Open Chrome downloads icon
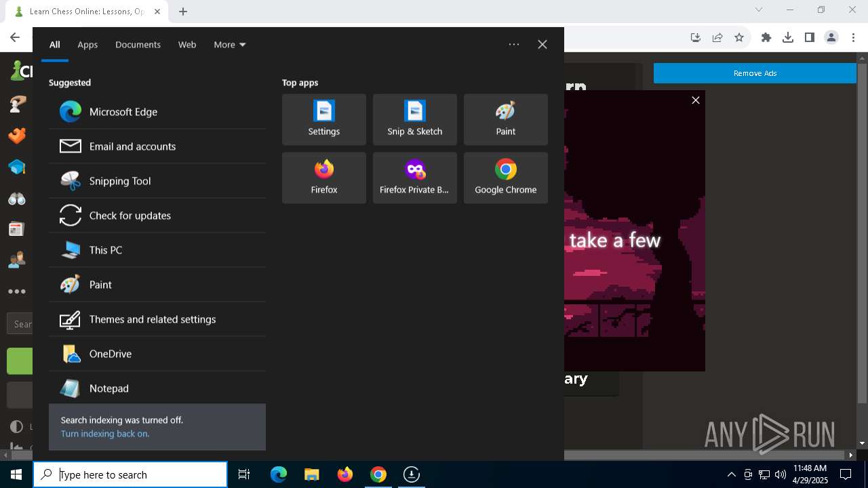 788,37
